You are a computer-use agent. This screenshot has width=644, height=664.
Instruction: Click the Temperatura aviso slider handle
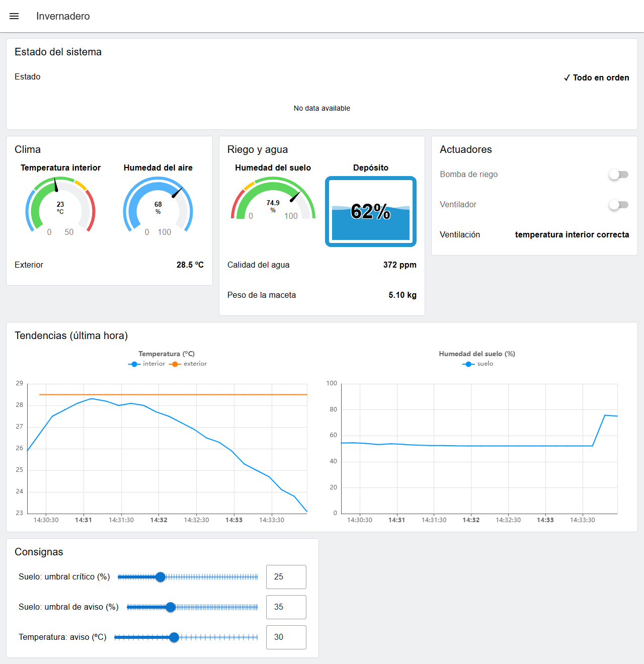click(174, 637)
